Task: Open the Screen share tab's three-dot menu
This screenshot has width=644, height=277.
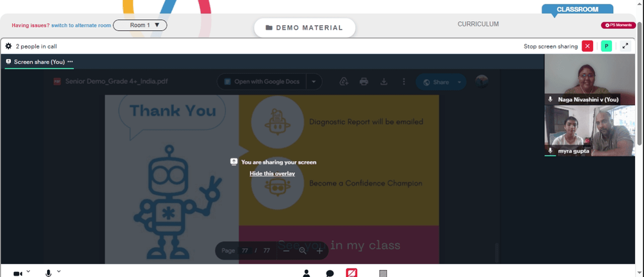Action: pos(70,62)
